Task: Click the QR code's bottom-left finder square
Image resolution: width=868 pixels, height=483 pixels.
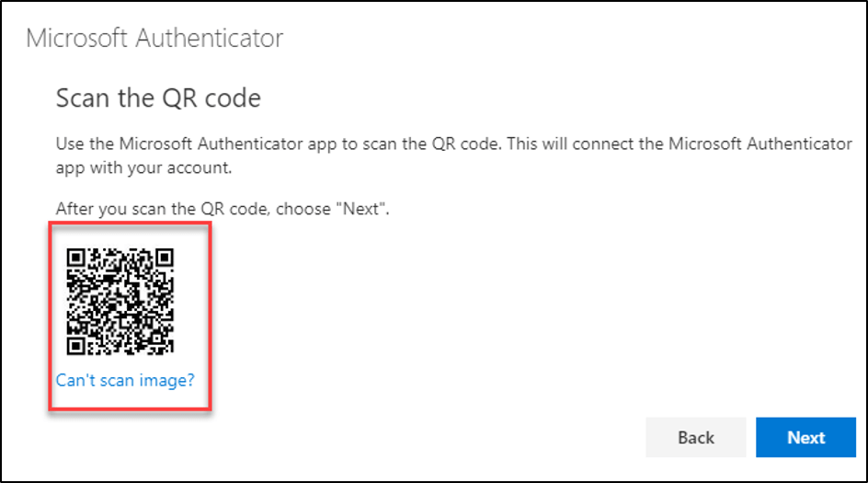Action: (78, 343)
